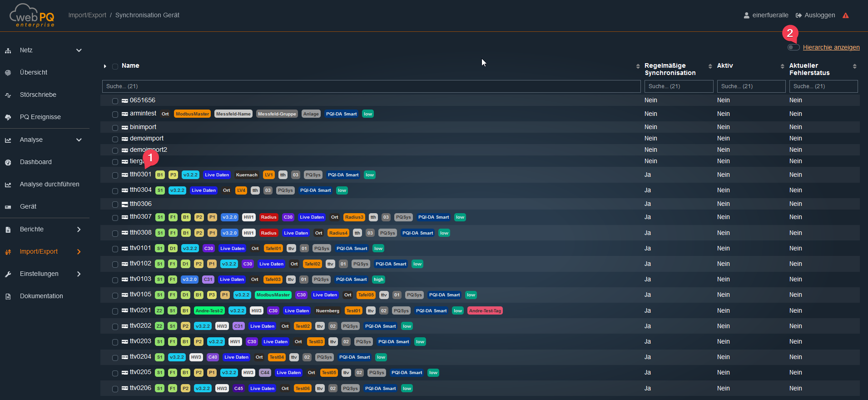Click the Name column search field
This screenshot has width=868, height=400.
371,86
